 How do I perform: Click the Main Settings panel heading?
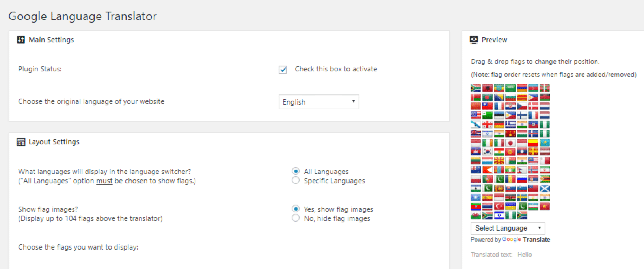tap(51, 40)
